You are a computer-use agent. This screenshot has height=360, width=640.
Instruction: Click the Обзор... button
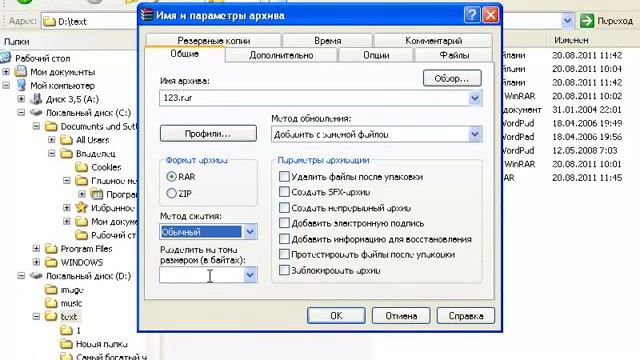tap(452, 78)
